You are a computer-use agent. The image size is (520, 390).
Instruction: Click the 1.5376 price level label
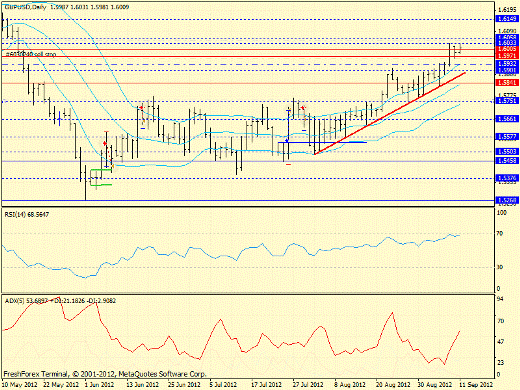click(507, 178)
